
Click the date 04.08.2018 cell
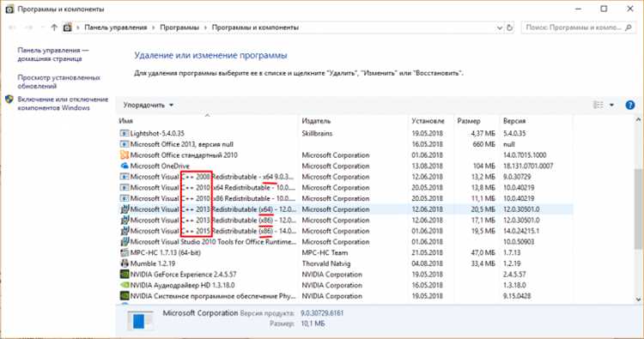click(427, 263)
